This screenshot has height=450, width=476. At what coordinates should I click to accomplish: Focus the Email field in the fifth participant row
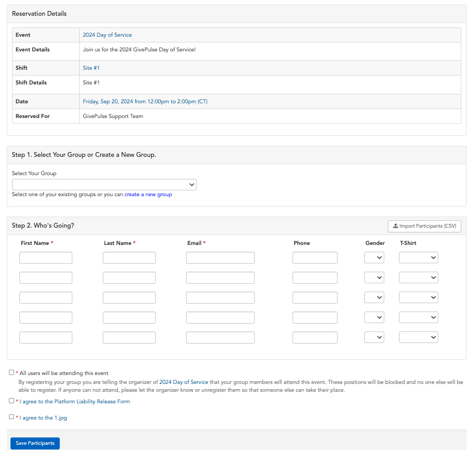(220, 338)
